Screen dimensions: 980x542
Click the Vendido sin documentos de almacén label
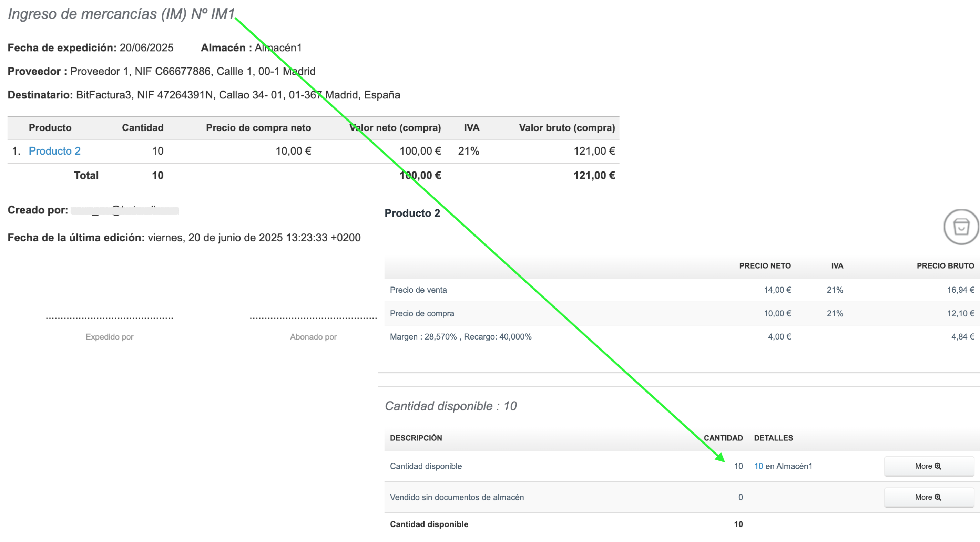pos(457,497)
